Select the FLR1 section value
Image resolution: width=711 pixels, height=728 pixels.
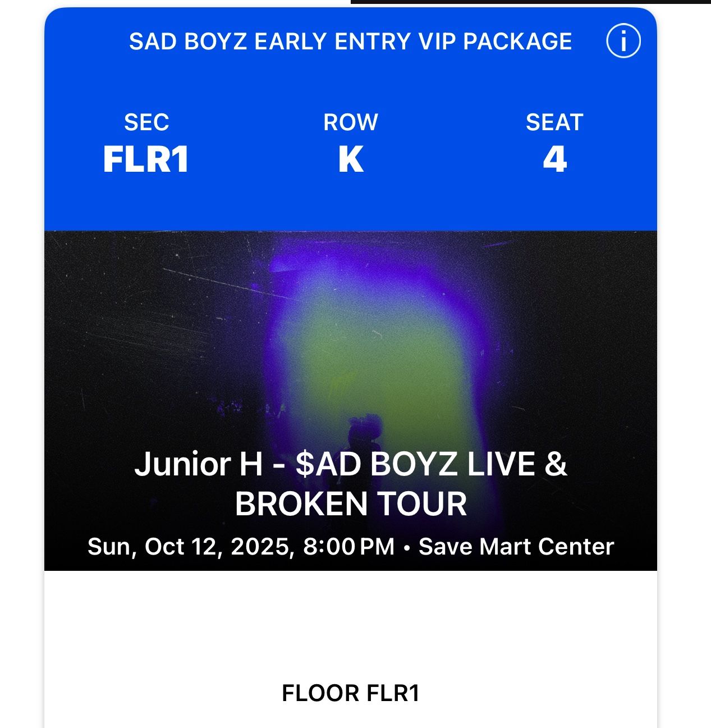pyautogui.click(x=145, y=159)
